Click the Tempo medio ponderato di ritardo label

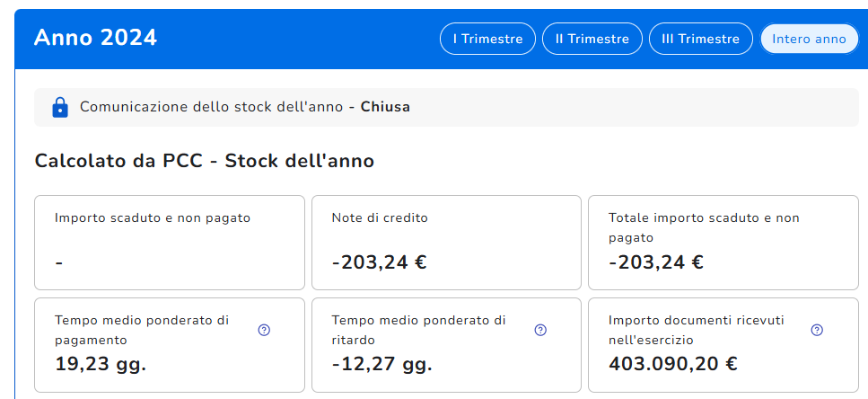pyautogui.click(x=418, y=330)
